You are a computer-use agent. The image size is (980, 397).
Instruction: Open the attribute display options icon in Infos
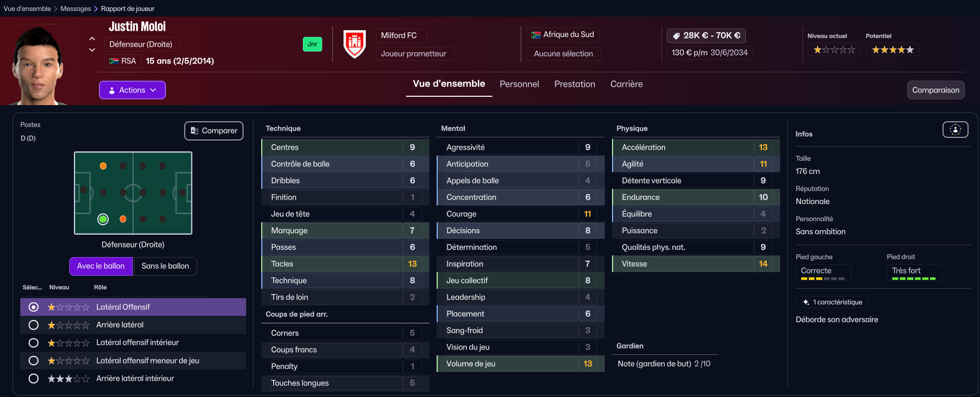pos(955,130)
